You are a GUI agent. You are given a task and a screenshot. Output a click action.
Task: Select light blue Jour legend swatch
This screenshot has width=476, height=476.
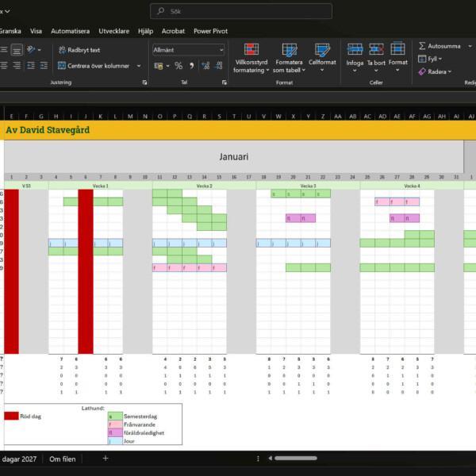click(115, 441)
